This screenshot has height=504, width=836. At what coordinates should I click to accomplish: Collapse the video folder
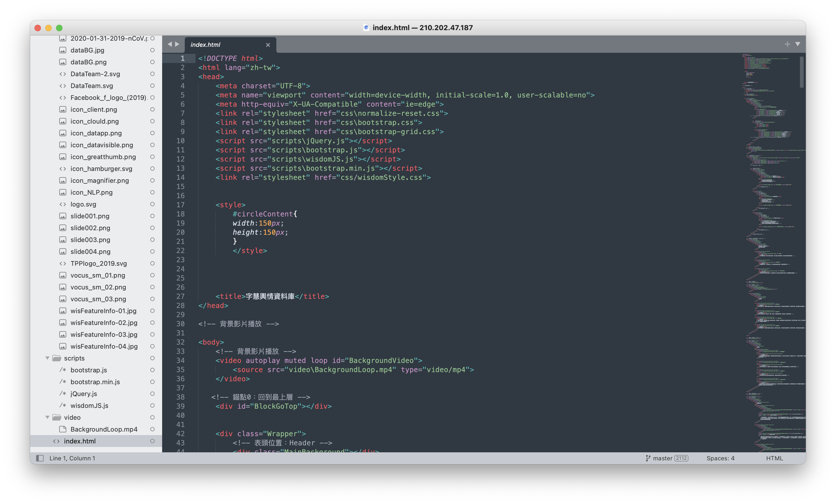47,417
